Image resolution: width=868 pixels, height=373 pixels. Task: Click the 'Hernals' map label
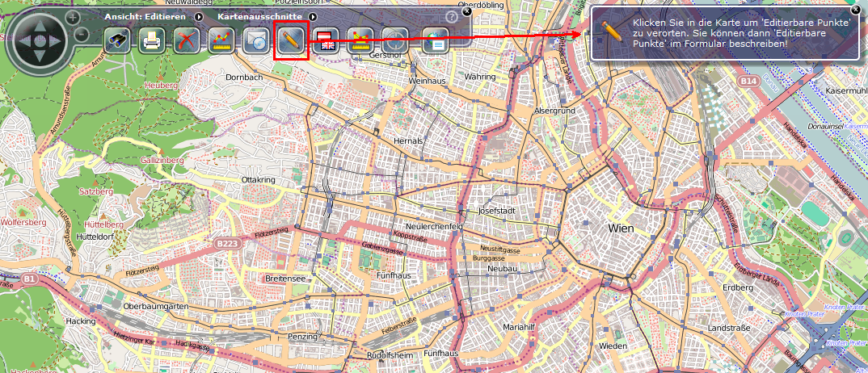[408, 141]
